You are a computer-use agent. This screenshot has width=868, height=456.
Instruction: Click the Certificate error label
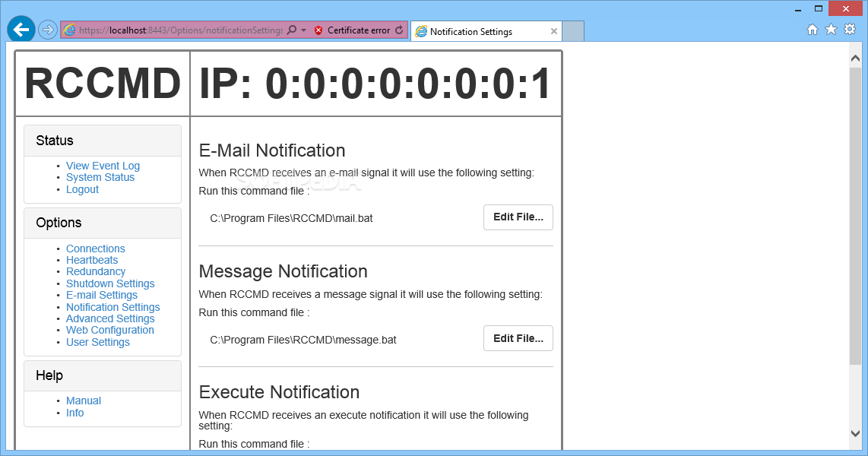[x=359, y=30]
